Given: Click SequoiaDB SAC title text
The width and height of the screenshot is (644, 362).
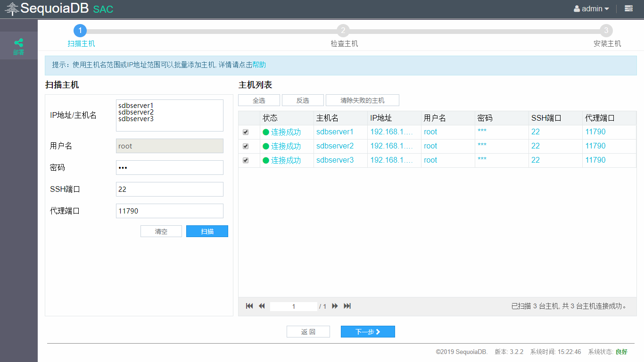Looking at the screenshot, I should (x=67, y=8).
